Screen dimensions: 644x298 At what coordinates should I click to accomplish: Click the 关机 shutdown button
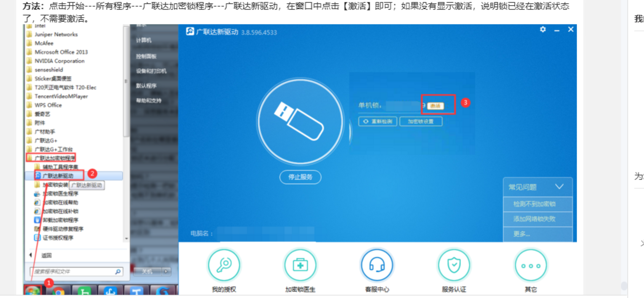pyautogui.click(x=147, y=271)
